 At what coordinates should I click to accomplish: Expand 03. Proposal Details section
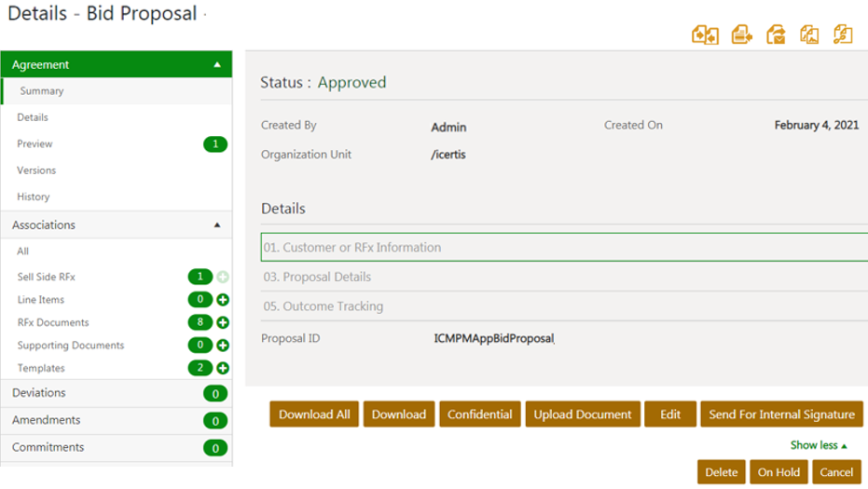click(x=317, y=277)
